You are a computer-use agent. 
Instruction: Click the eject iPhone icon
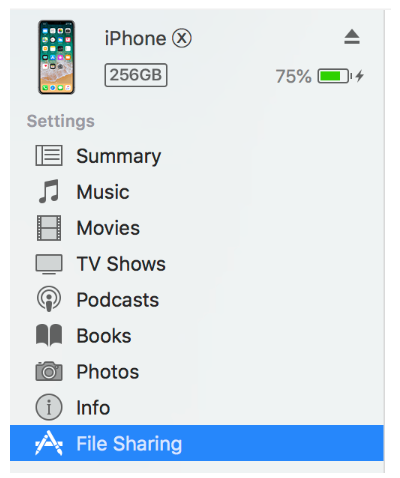[352, 37]
